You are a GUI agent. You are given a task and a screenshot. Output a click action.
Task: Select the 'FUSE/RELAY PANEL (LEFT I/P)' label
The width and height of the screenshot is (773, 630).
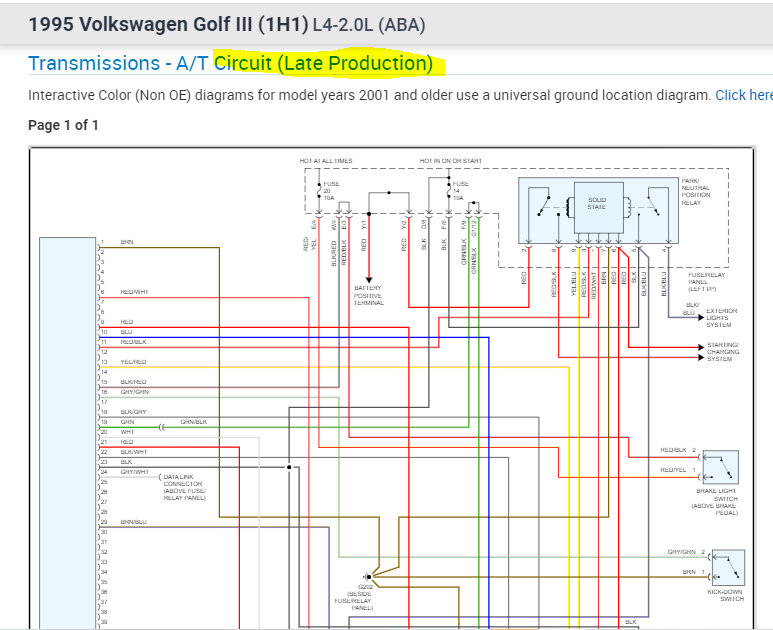(706, 281)
